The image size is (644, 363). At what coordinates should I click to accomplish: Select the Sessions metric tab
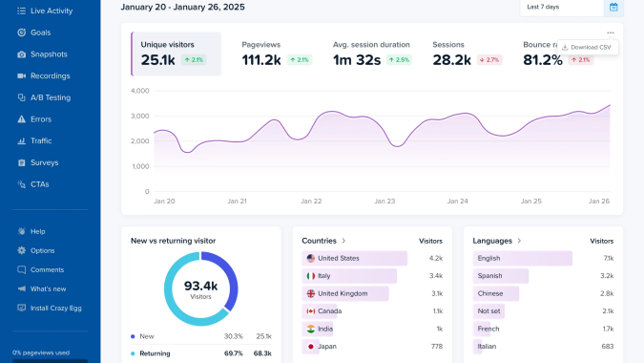[467, 53]
